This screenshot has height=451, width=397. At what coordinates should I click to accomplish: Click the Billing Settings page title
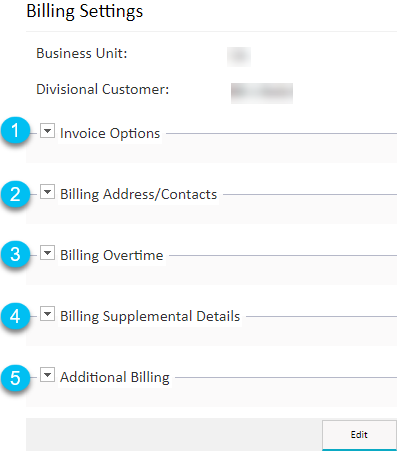(x=85, y=11)
